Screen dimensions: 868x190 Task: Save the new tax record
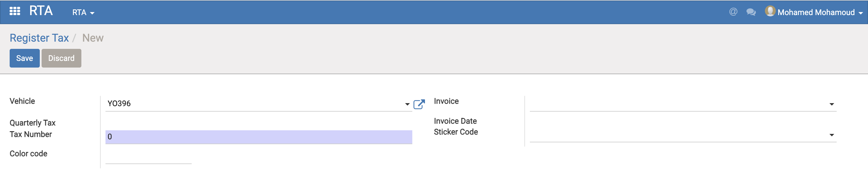click(x=25, y=58)
